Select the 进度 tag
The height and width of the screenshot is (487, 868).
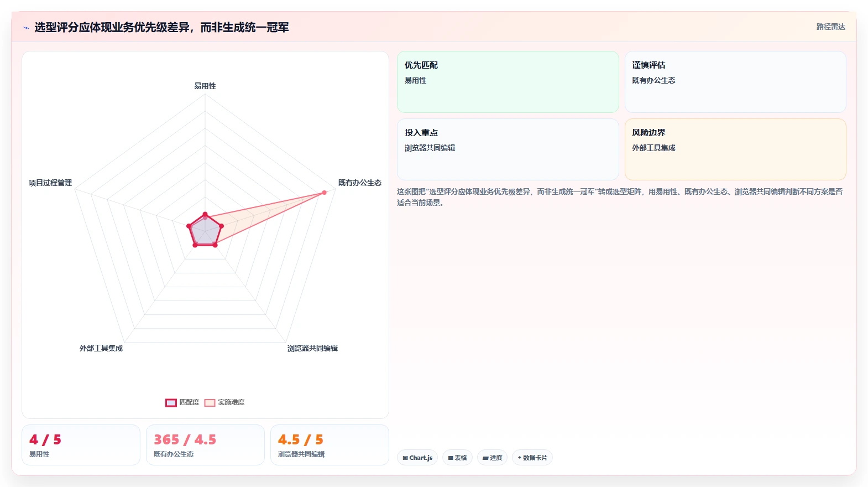tap(492, 458)
